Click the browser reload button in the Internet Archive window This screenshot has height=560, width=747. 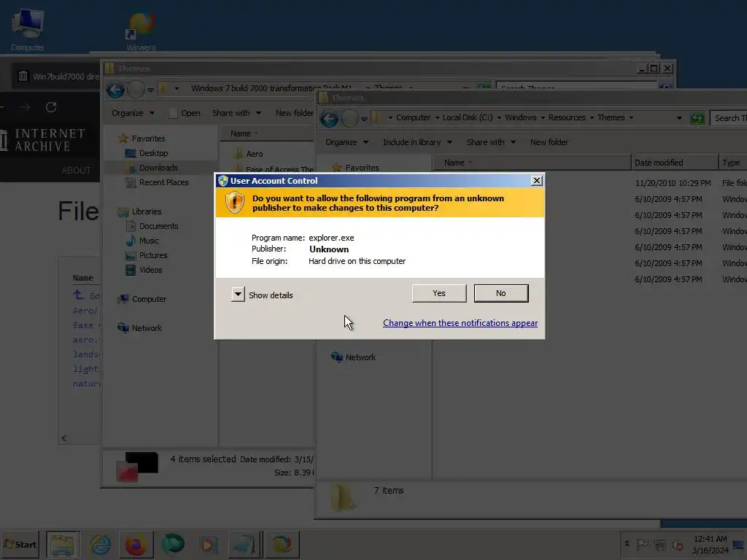click(51, 107)
